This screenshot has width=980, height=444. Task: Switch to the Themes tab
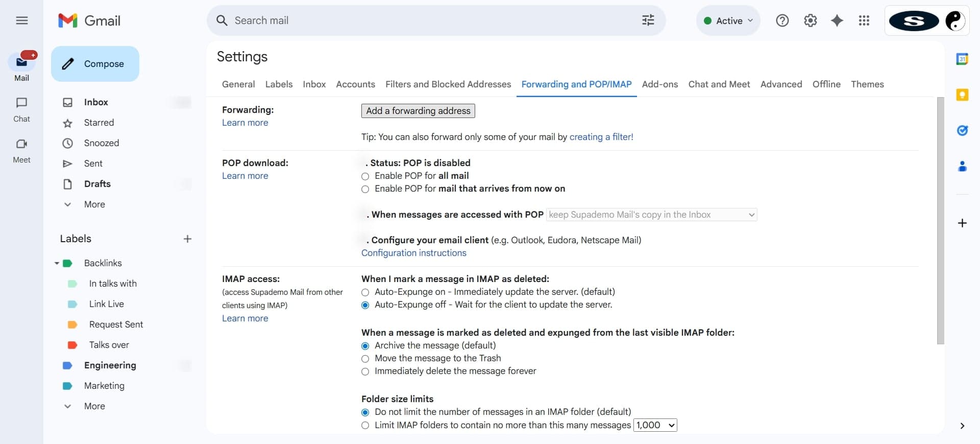867,84
